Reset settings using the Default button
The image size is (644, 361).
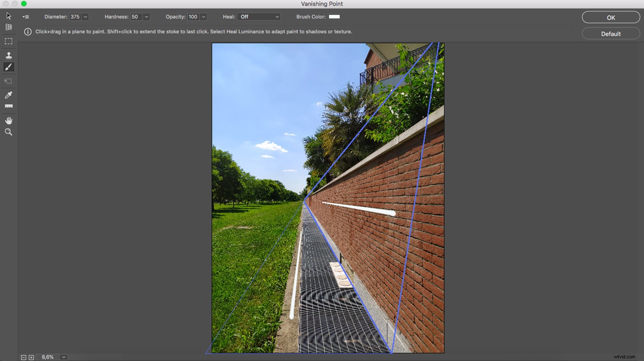pos(611,34)
